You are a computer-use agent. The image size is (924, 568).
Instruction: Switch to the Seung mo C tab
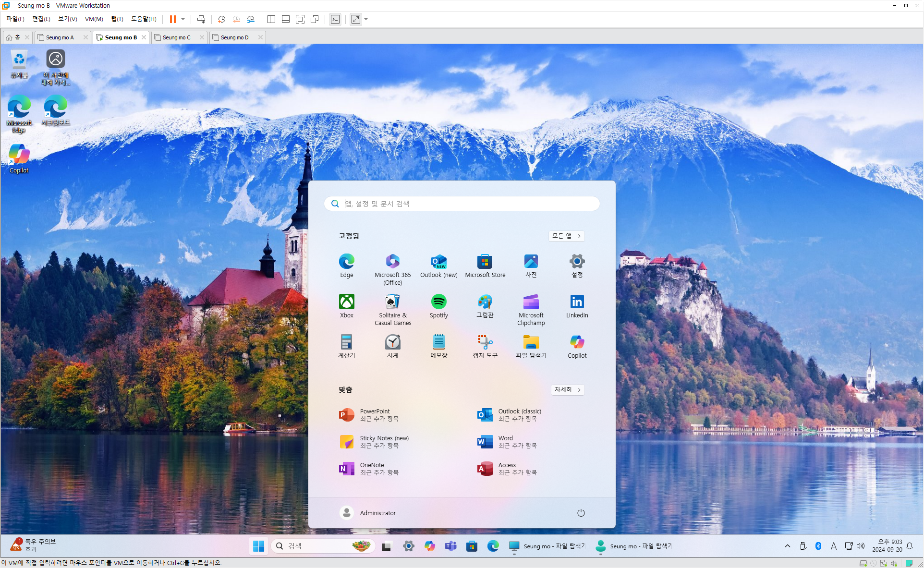click(x=177, y=37)
